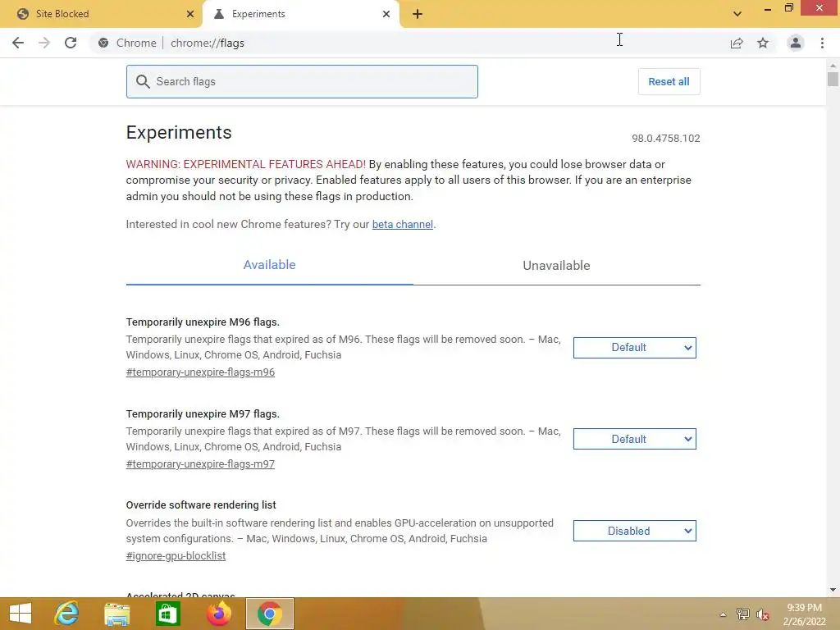Click the Experiments heading
The image size is (840, 630).
click(x=179, y=132)
